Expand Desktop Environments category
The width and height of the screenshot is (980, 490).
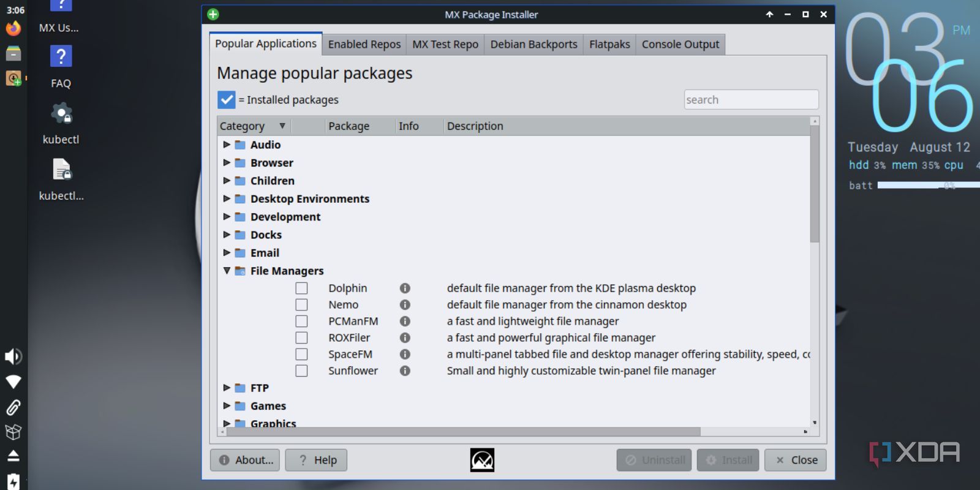click(227, 198)
